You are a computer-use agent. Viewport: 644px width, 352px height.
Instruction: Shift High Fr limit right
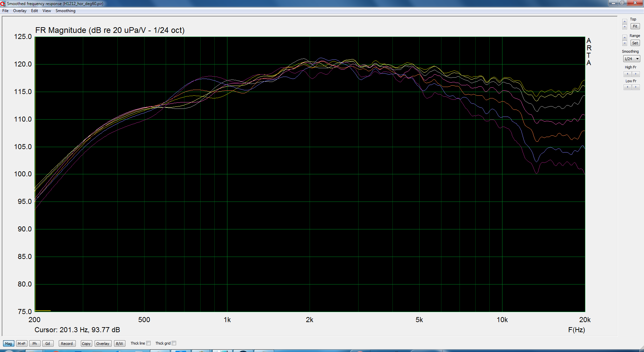pos(636,74)
